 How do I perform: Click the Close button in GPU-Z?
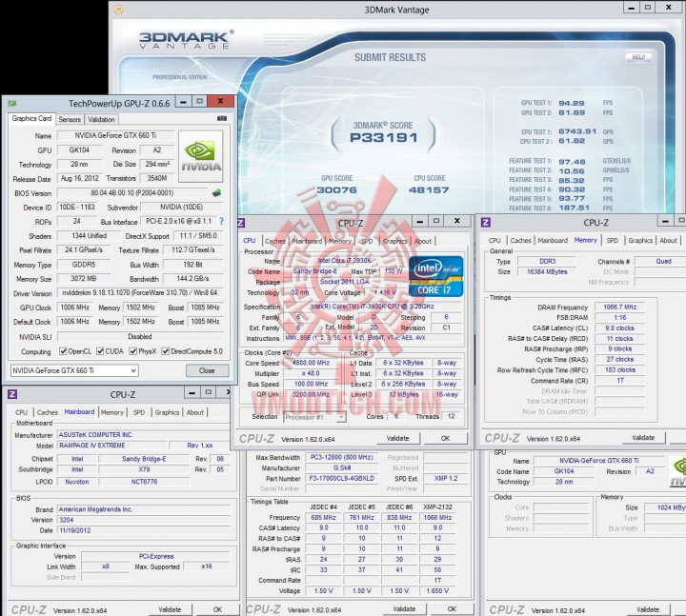click(x=207, y=370)
